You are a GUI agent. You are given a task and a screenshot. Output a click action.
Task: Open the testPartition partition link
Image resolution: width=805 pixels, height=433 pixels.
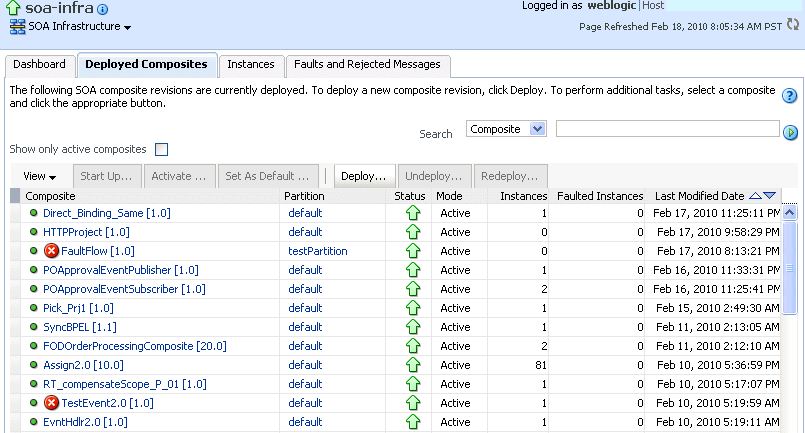(318, 251)
